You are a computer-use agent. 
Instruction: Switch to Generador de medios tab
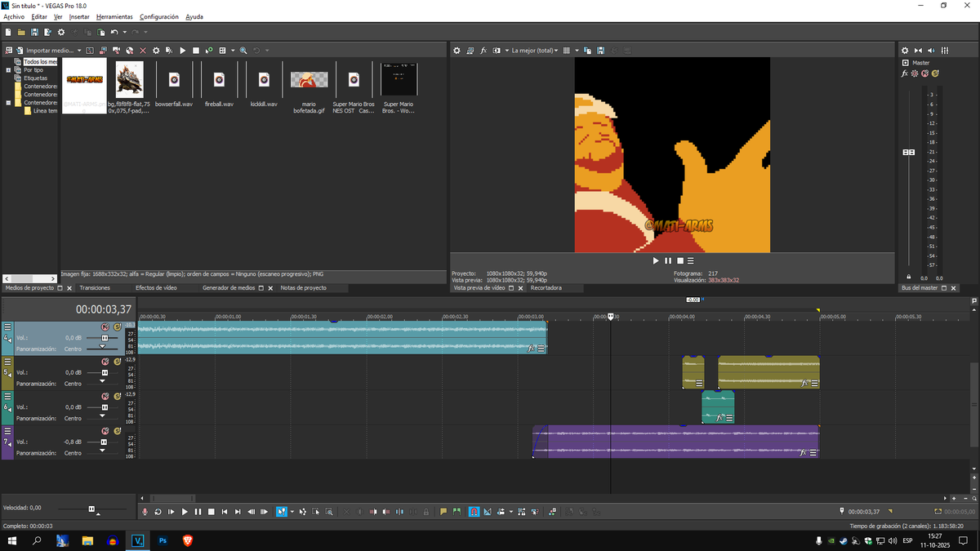click(229, 288)
